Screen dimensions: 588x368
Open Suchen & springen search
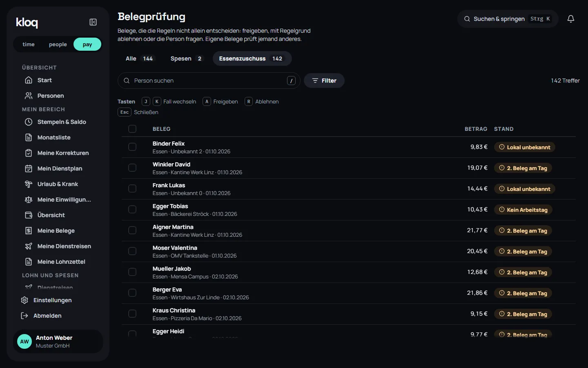[508, 19]
